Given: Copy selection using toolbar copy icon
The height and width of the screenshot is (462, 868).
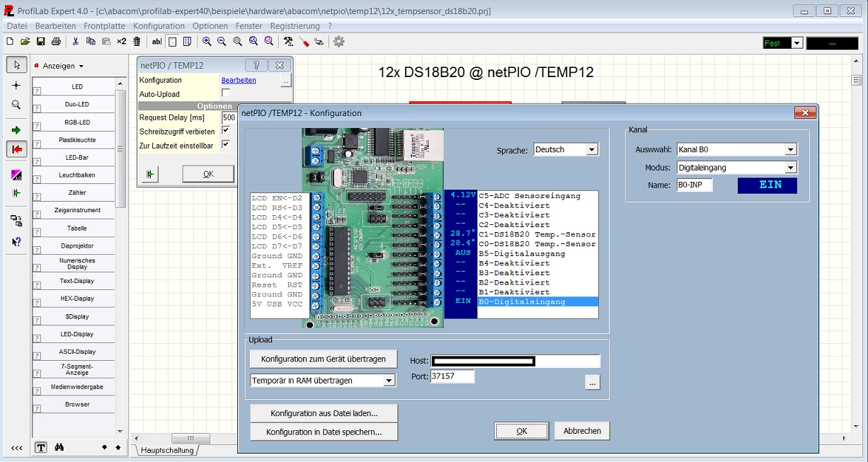Looking at the screenshot, I should (91, 42).
